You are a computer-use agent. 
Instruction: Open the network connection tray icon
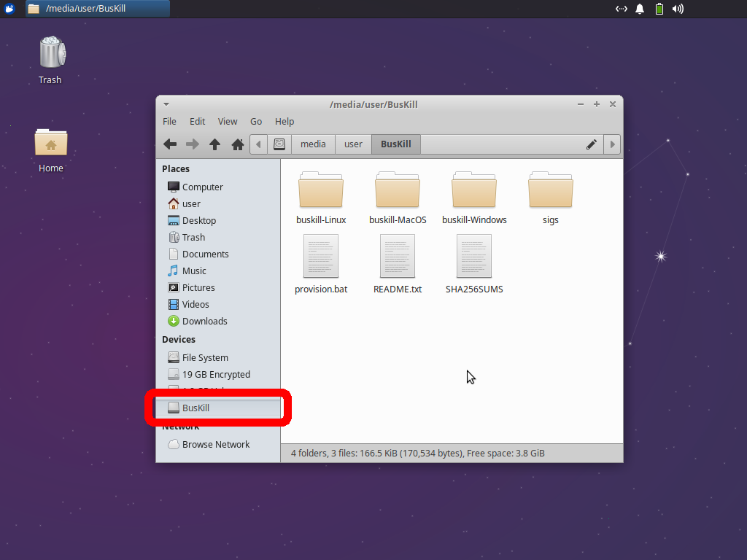point(622,9)
